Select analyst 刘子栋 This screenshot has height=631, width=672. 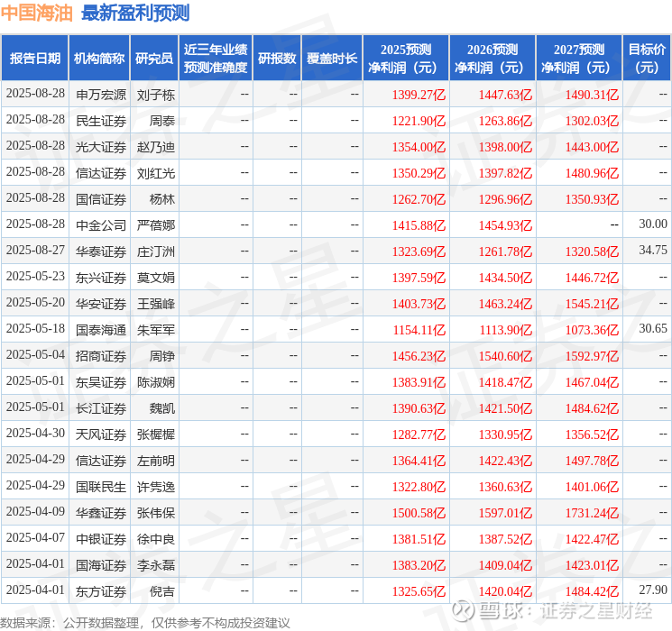tap(155, 95)
